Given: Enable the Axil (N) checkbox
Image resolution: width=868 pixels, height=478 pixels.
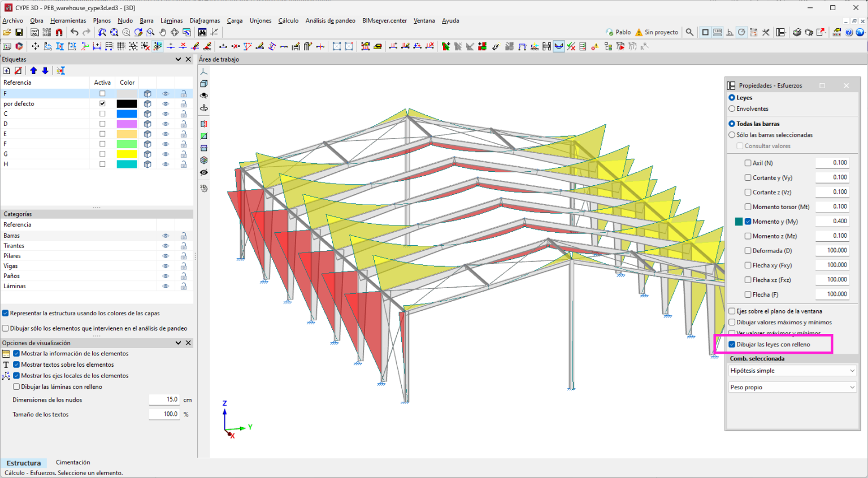Looking at the screenshot, I should [748, 163].
